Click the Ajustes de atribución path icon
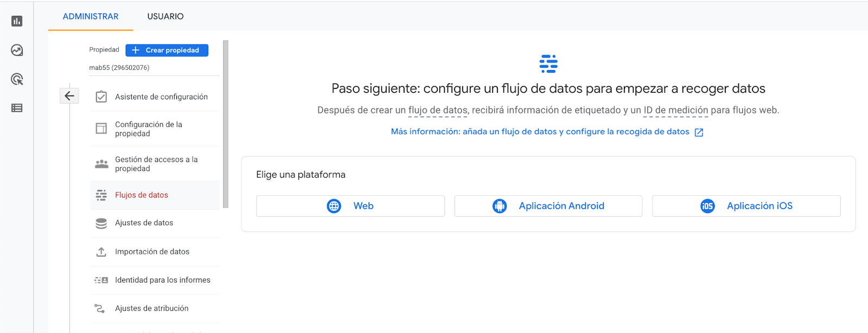868x333 pixels. click(100, 308)
